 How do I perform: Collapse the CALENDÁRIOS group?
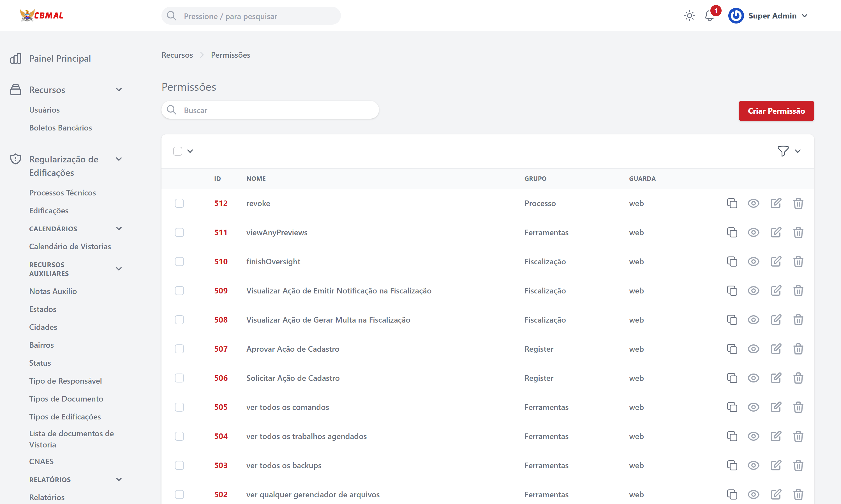click(x=119, y=228)
